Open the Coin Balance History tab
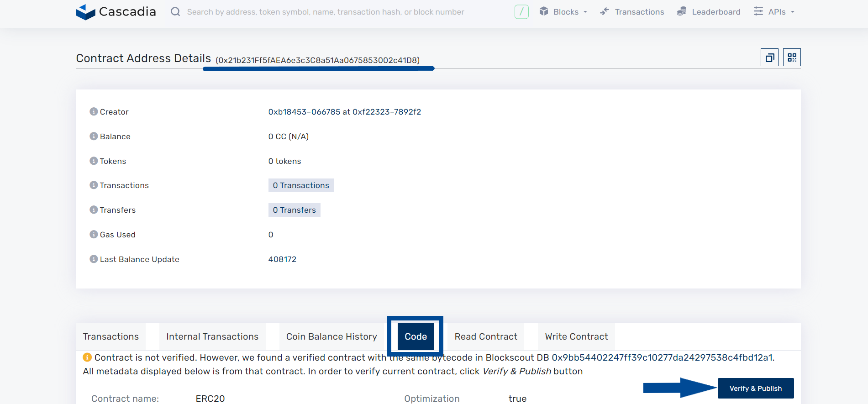 331,337
